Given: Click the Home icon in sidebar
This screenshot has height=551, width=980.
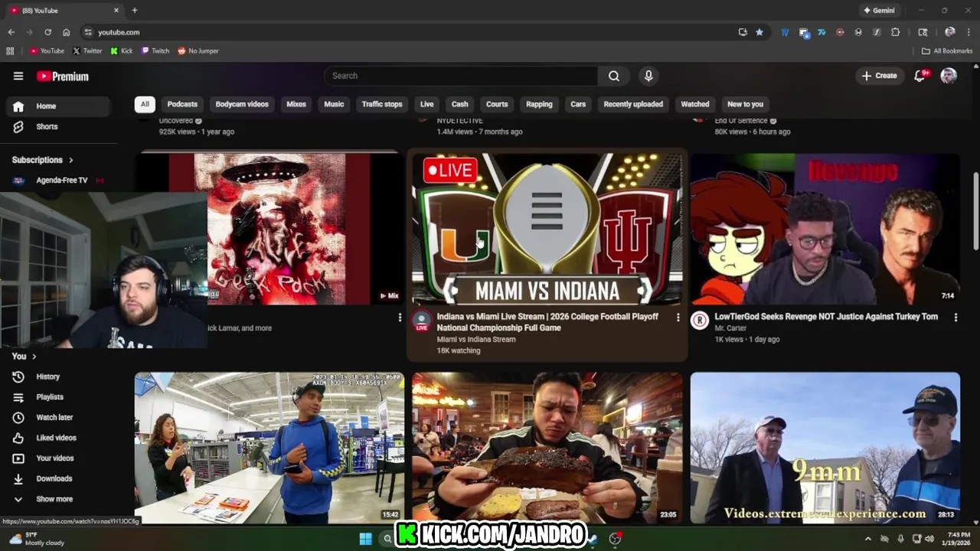Looking at the screenshot, I should [18, 106].
